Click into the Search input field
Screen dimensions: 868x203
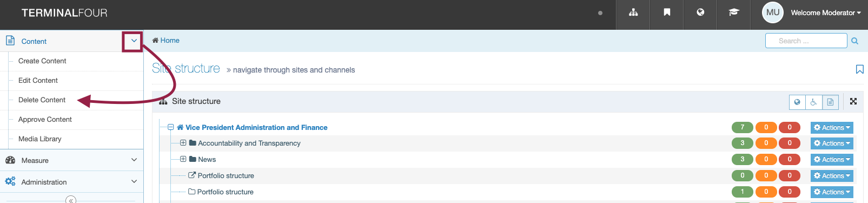click(x=806, y=41)
